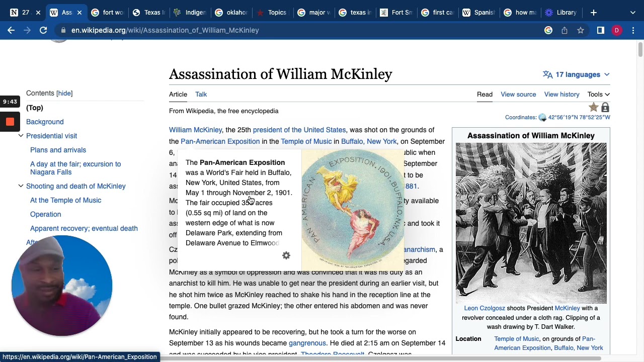This screenshot has width=644, height=362.
Task: Open the Leon Czolgosz caption link
Action: click(484, 308)
